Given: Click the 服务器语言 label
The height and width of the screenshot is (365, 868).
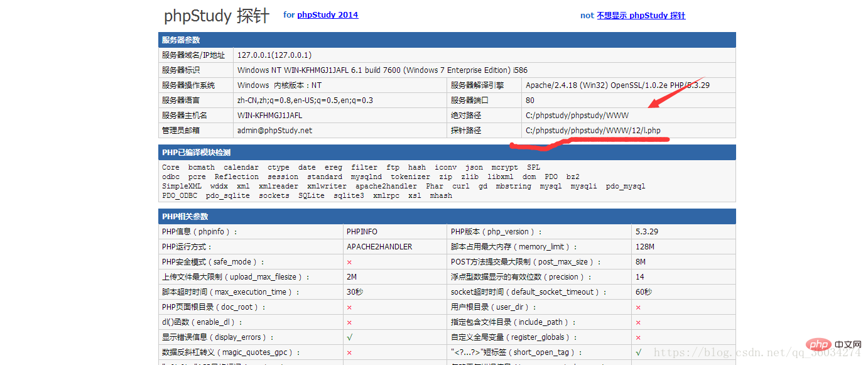Looking at the screenshot, I should [181, 101].
